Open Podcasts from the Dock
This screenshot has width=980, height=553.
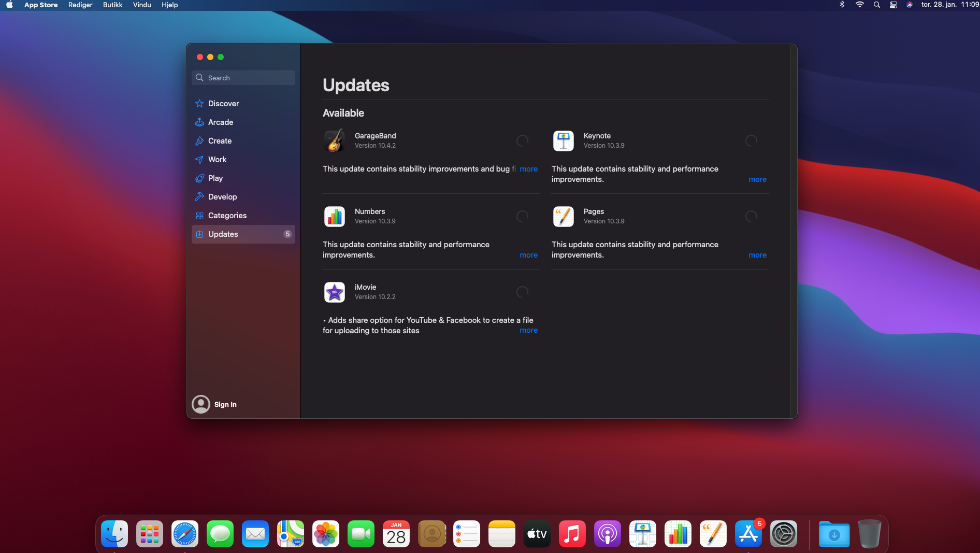(608, 534)
